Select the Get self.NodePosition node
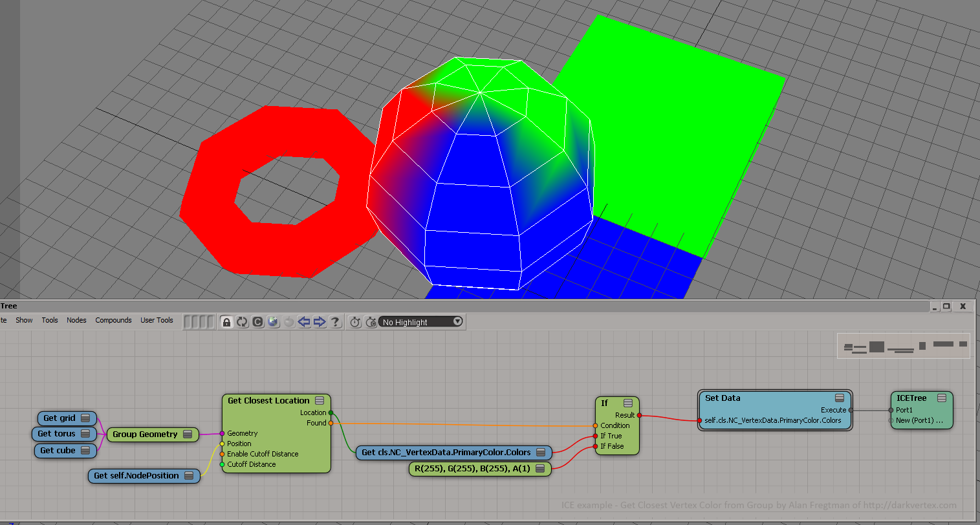The image size is (980, 525). point(136,476)
